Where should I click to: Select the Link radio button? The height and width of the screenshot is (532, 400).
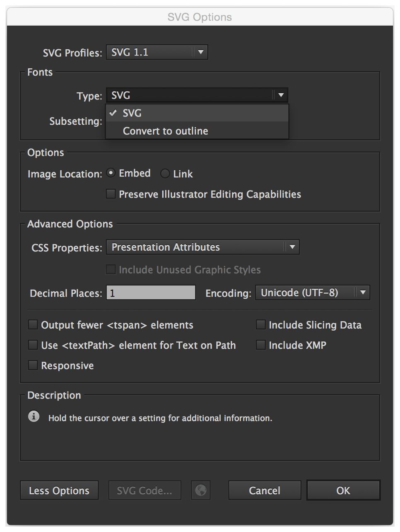[x=165, y=174]
